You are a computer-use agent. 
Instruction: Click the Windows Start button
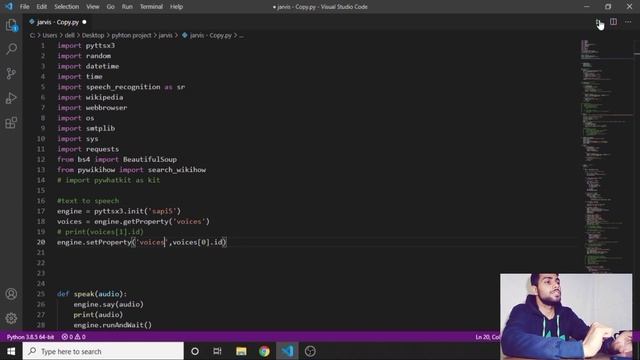11,351
